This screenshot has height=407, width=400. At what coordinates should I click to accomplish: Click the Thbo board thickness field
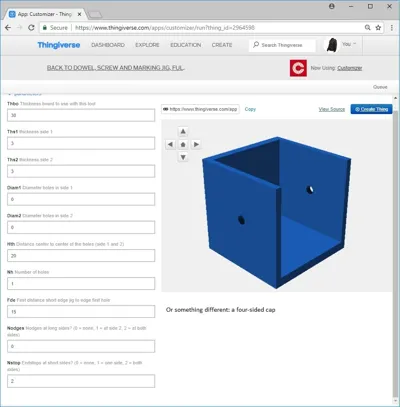81,115
